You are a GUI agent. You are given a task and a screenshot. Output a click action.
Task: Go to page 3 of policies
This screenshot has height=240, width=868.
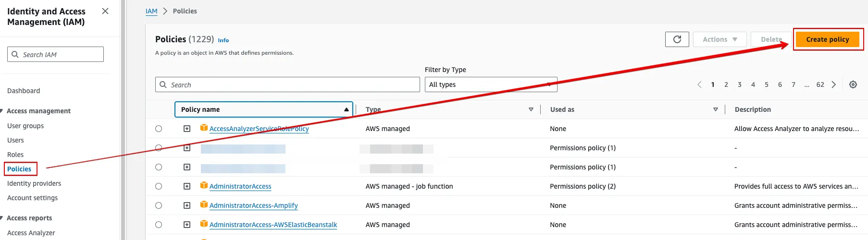pos(740,84)
